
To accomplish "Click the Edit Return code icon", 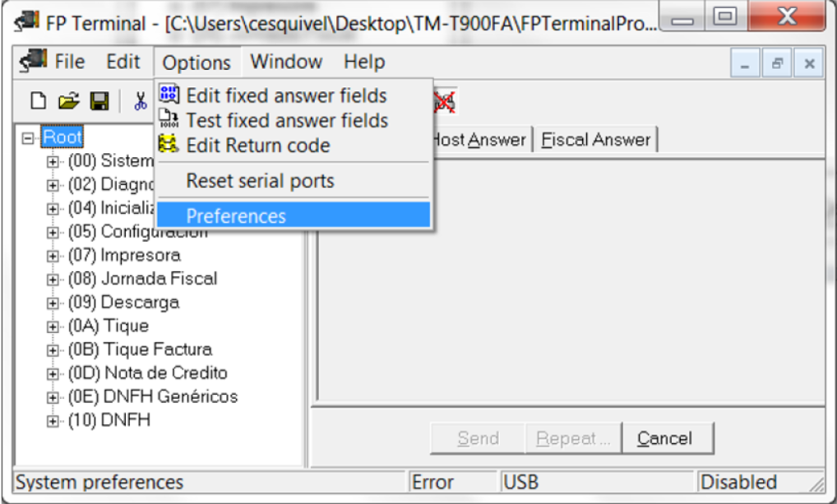I will click(x=169, y=144).
